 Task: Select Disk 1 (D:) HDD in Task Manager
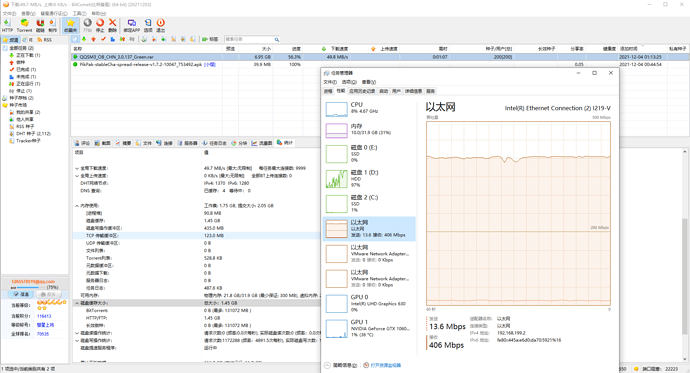coord(369,179)
